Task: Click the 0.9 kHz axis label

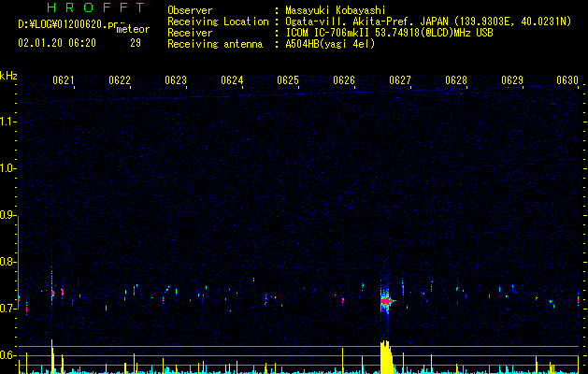Action: [7, 215]
